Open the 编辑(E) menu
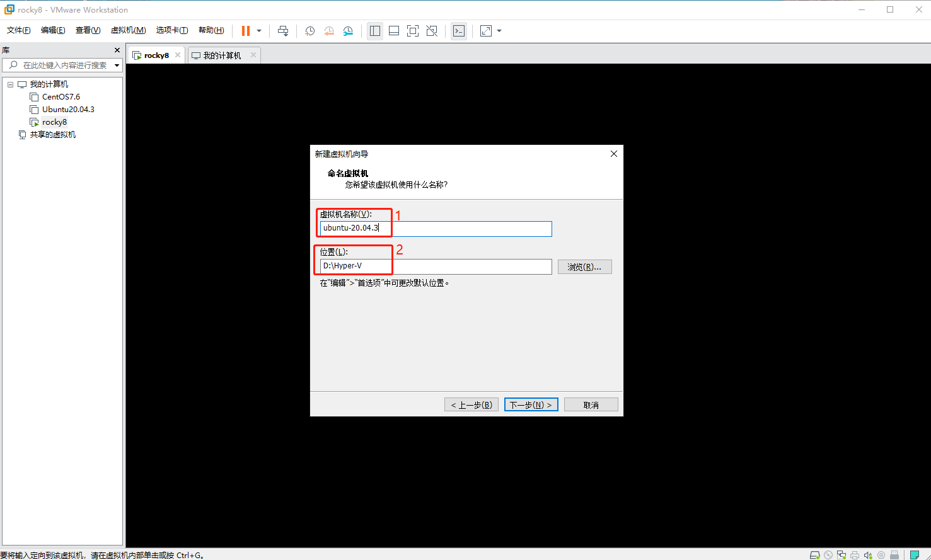Image resolution: width=931 pixels, height=560 pixels. pyautogui.click(x=53, y=30)
